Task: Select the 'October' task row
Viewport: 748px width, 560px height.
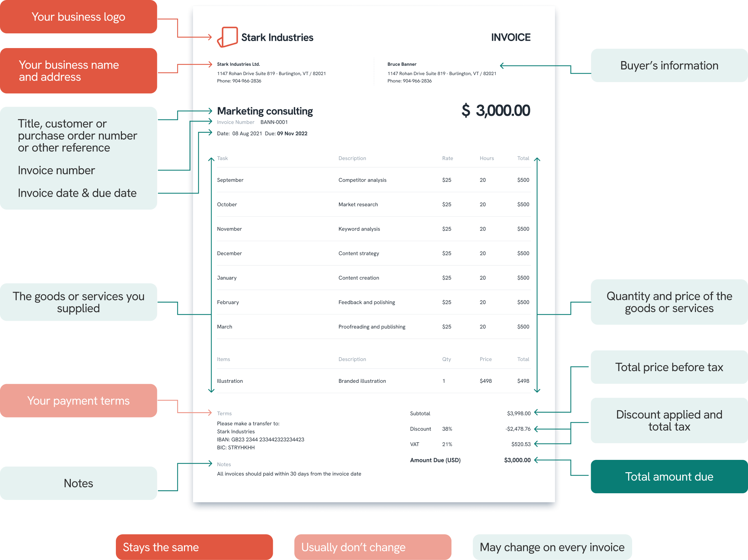Action: (x=374, y=205)
